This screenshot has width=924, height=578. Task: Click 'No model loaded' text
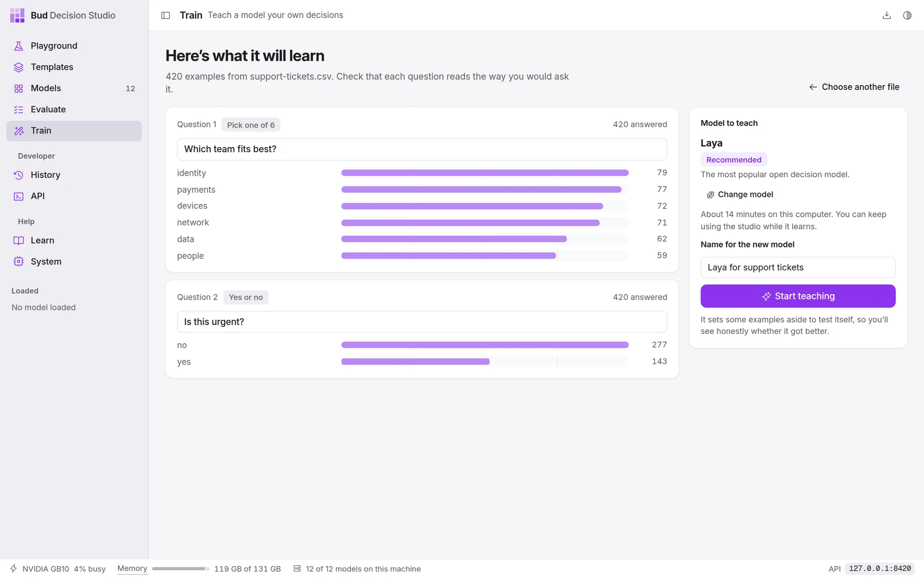(x=43, y=307)
